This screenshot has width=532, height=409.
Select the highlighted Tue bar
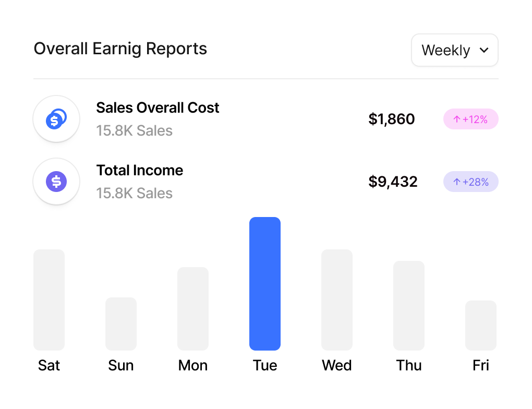tap(265, 284)
